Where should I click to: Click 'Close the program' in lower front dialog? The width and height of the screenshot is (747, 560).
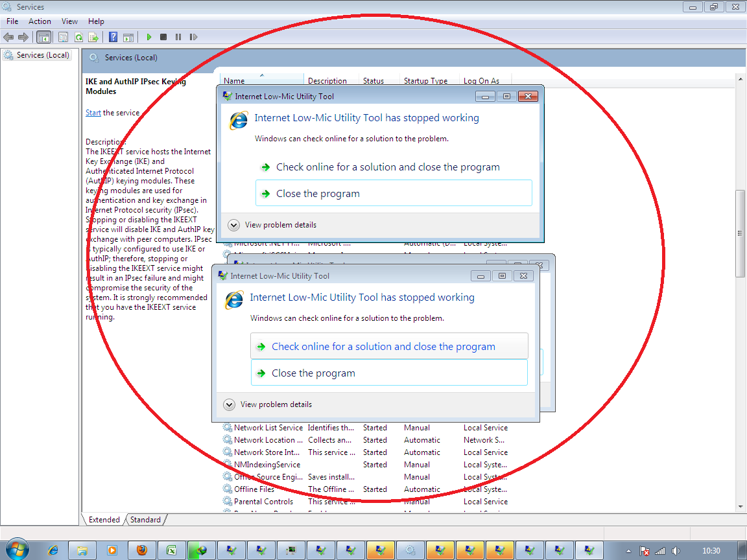coord(389,373)
